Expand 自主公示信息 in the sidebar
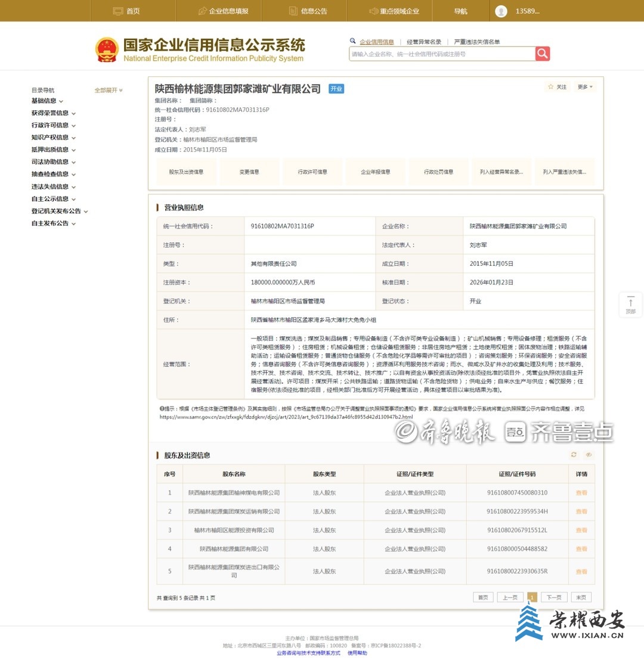The image size is (644, 664). tap(54, 199)
